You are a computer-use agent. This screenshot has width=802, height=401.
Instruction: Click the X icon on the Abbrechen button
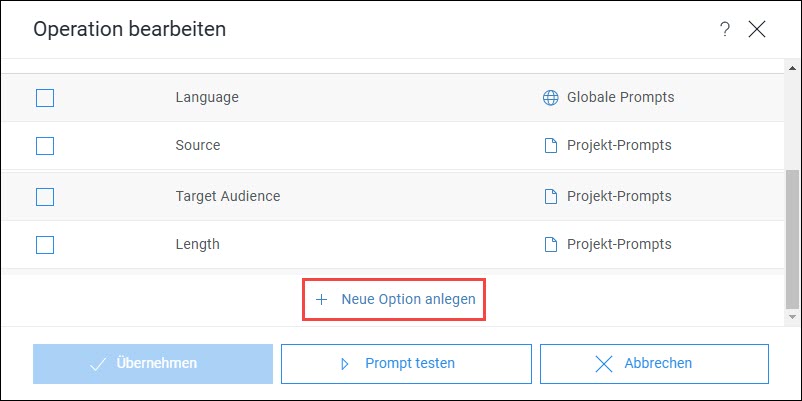point(604,364)
